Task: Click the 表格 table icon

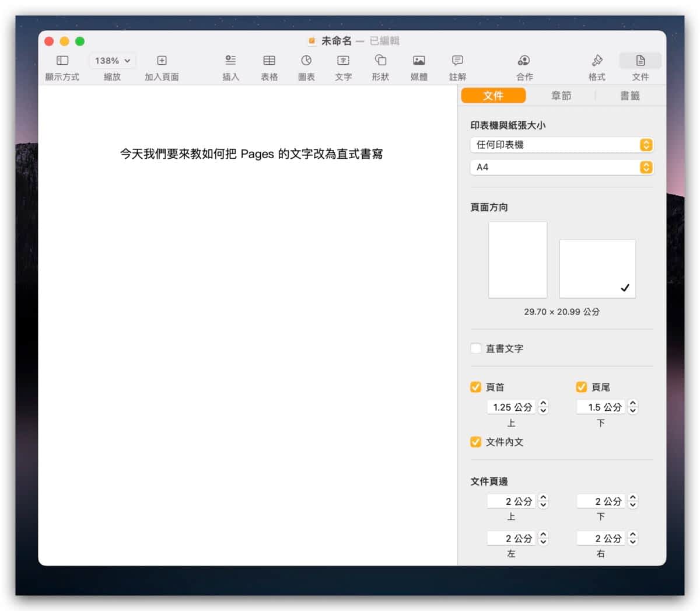Action: [x=269, y=61]
